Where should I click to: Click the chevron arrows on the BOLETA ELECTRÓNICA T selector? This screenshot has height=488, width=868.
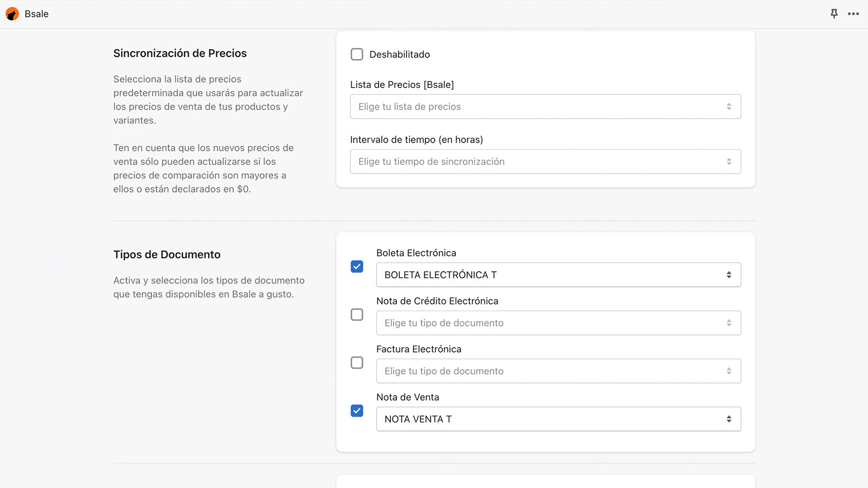[730, 274]
